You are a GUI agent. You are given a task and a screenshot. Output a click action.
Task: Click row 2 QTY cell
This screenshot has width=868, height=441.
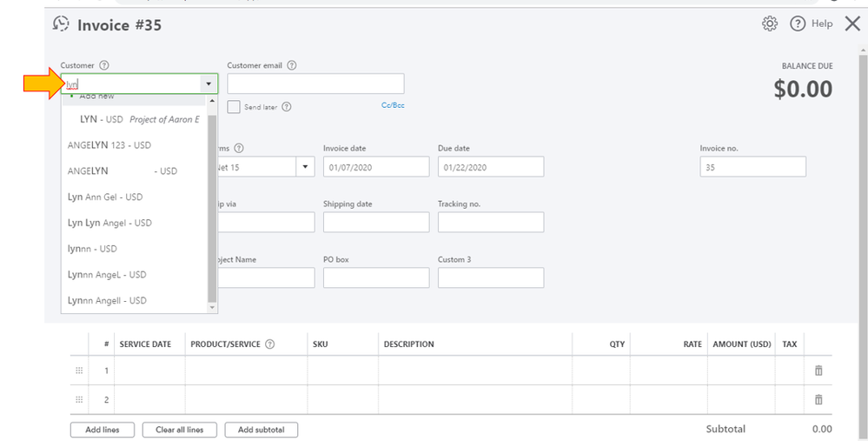(x=601, y=399)
